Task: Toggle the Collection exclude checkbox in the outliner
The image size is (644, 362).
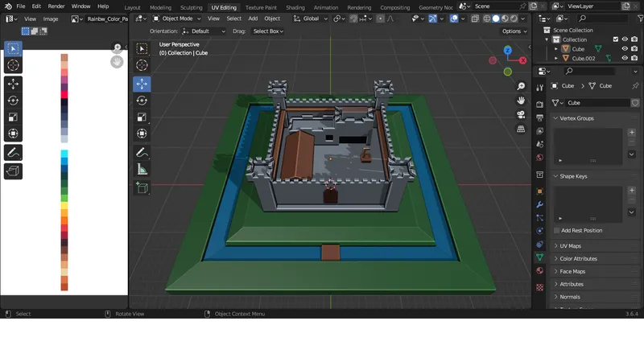Action: pos(615,39)
